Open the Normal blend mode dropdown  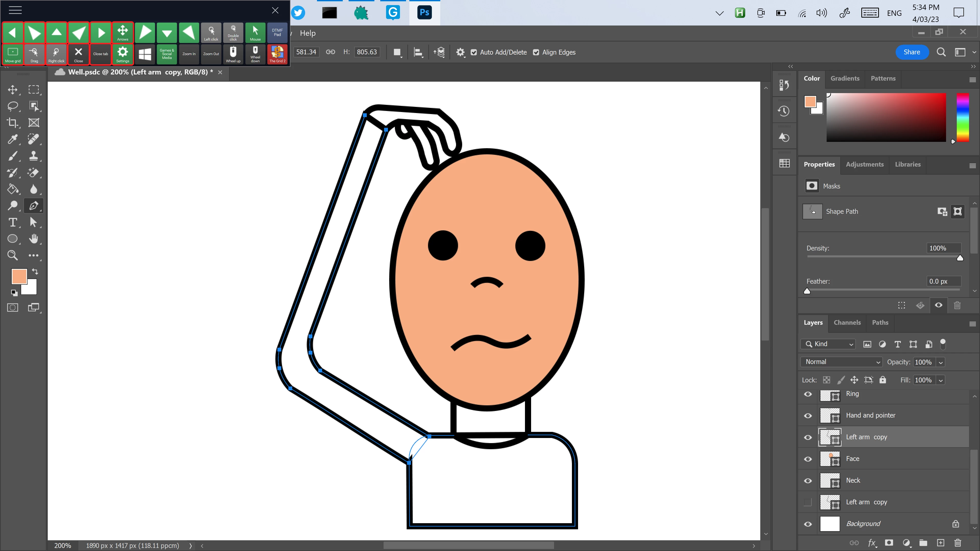(841, 362)
